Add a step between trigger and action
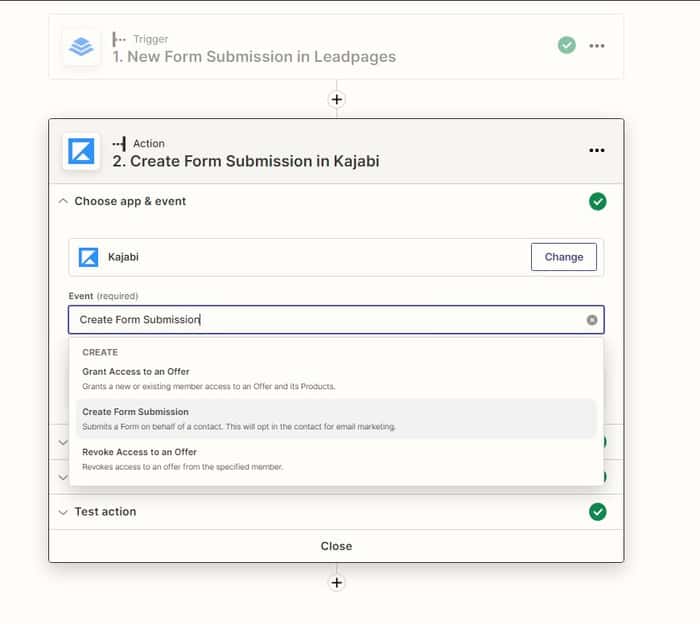The width and height of the screenshot is (700, 624). (337, 99)
